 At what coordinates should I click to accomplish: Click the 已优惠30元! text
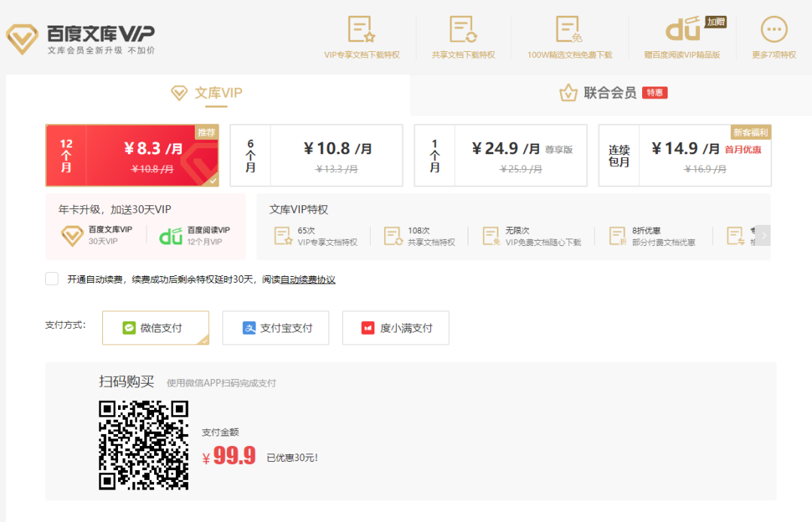[292, 458]
